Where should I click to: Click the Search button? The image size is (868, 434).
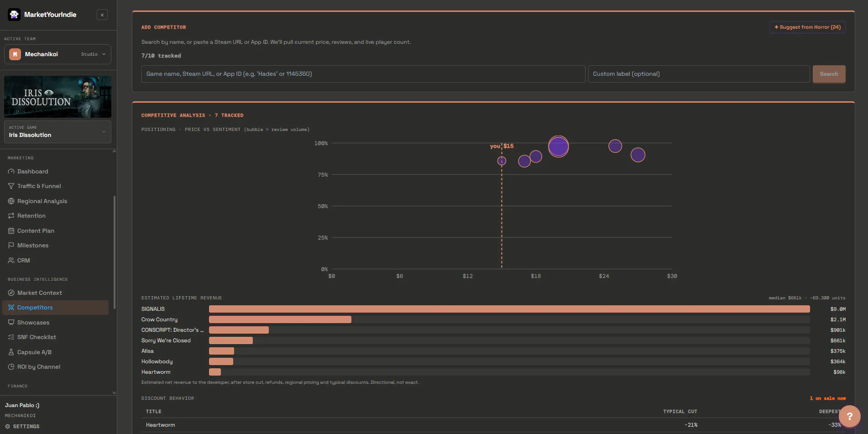click(829, 74)
